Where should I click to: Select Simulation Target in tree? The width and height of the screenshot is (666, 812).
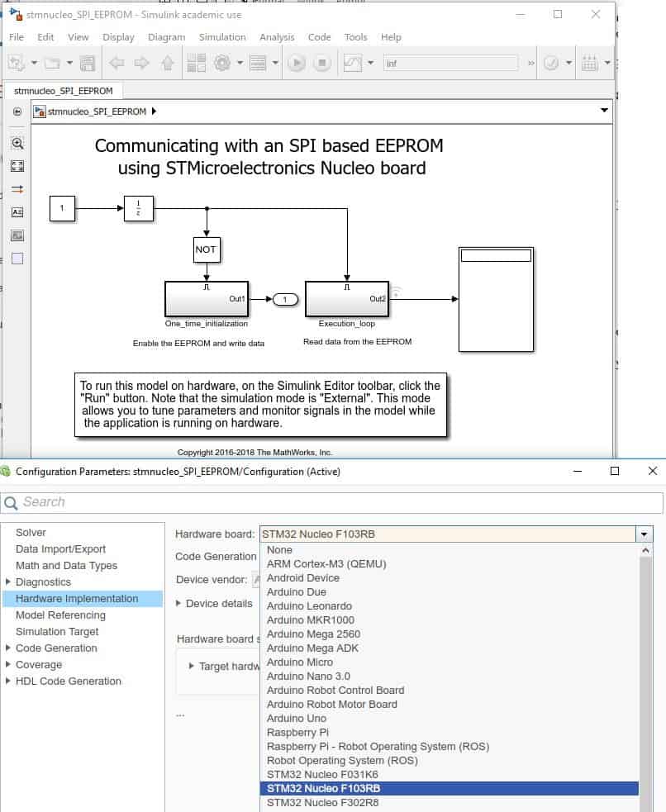tap(57, 631)
